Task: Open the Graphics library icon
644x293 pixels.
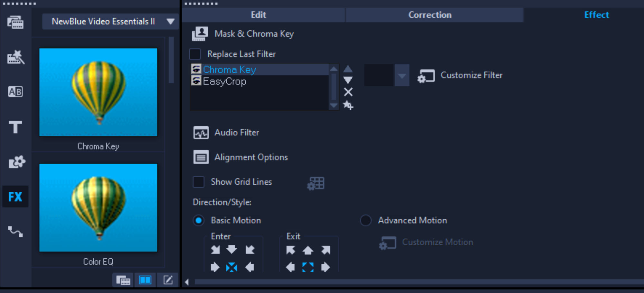Action: coord(16,162)
